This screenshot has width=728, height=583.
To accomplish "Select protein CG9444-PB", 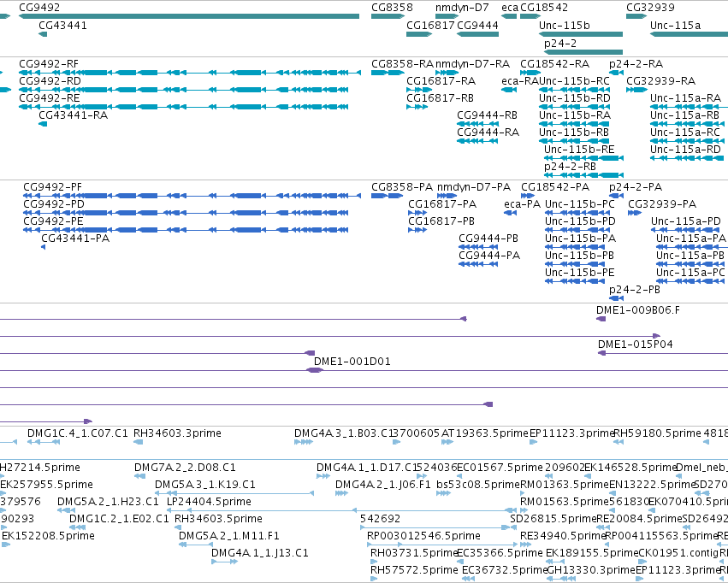I will [488, 238].
